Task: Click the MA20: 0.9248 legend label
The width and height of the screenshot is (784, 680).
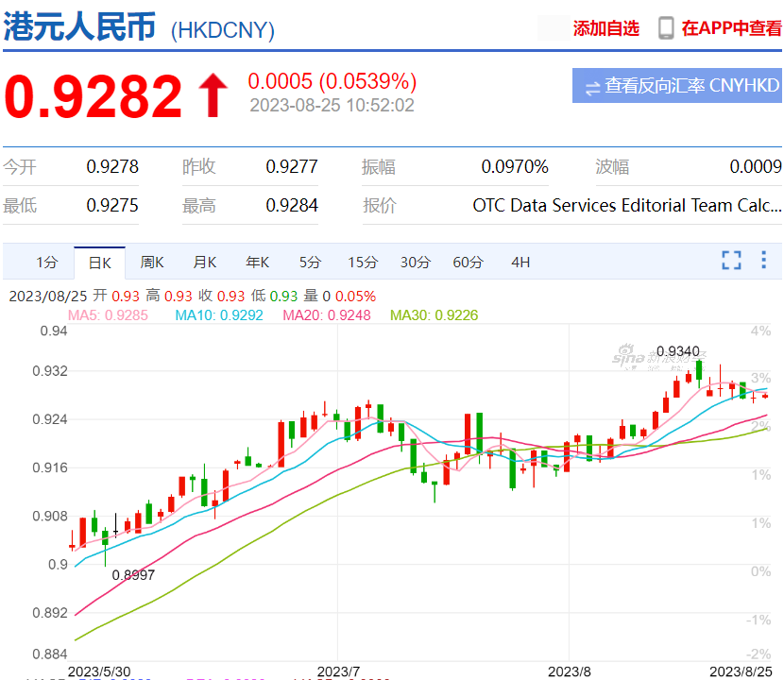Action: point(327,315)
